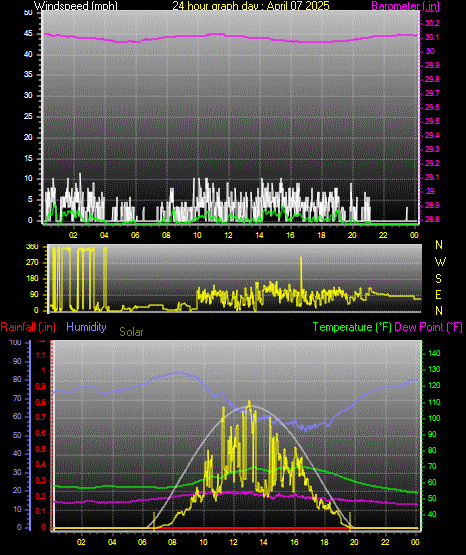Screen dimensions: 466x555
Task: Click the 16 hour marker on bottom chart
Action: [294, 542]
